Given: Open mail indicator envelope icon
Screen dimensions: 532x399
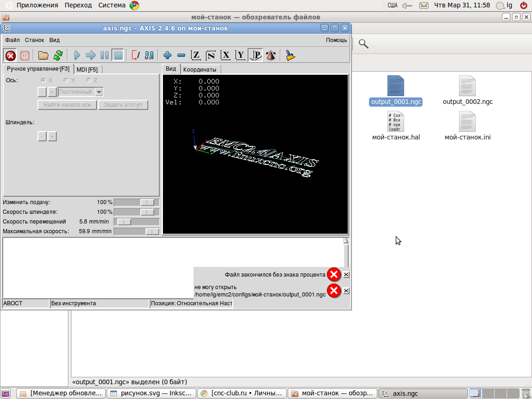Looking at the screenshot, I should (x=424, y=6).
